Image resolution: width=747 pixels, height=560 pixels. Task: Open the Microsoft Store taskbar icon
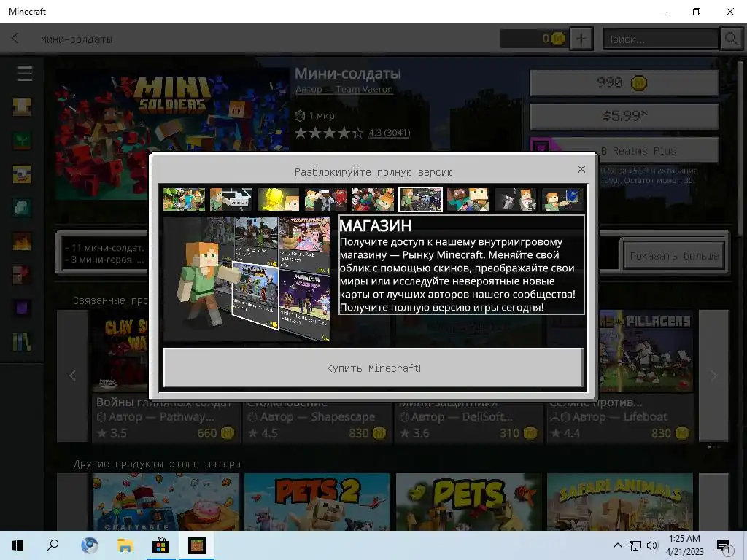coord(161,545)
